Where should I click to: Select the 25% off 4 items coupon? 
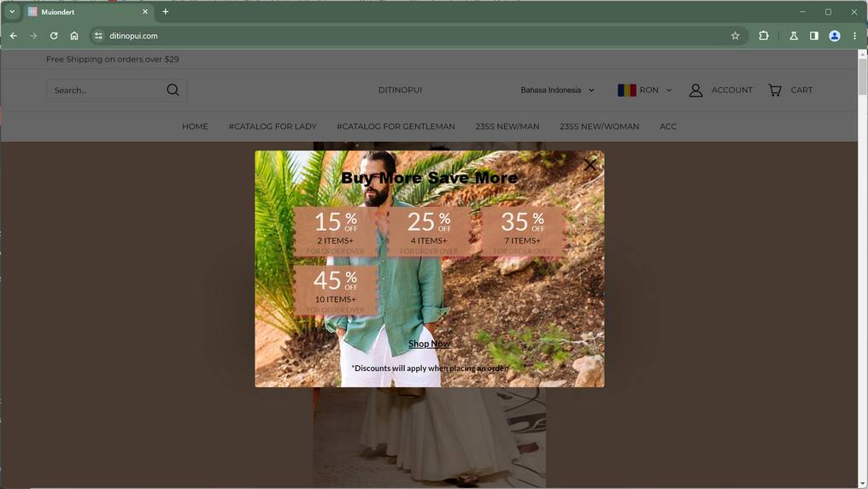pos(429,232)
